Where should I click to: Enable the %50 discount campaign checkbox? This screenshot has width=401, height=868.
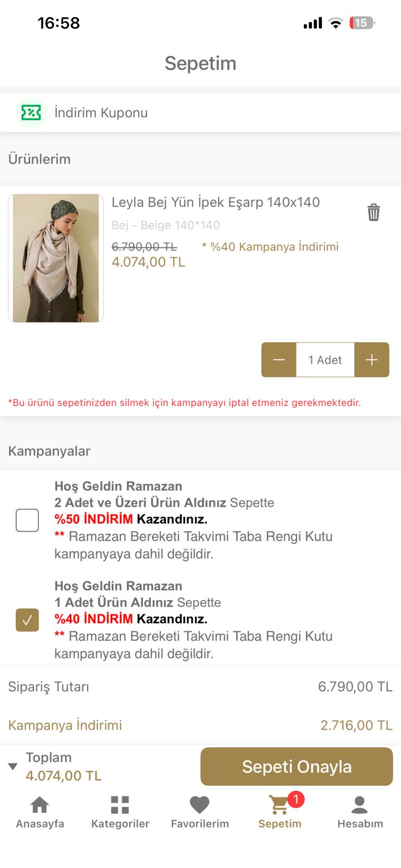pyautogui.click(x=27, y=520)
